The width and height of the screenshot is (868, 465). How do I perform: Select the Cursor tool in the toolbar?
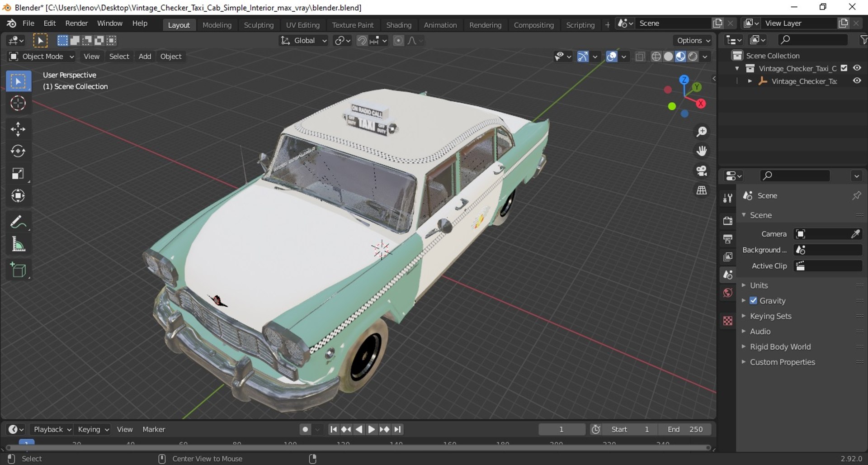18,104
